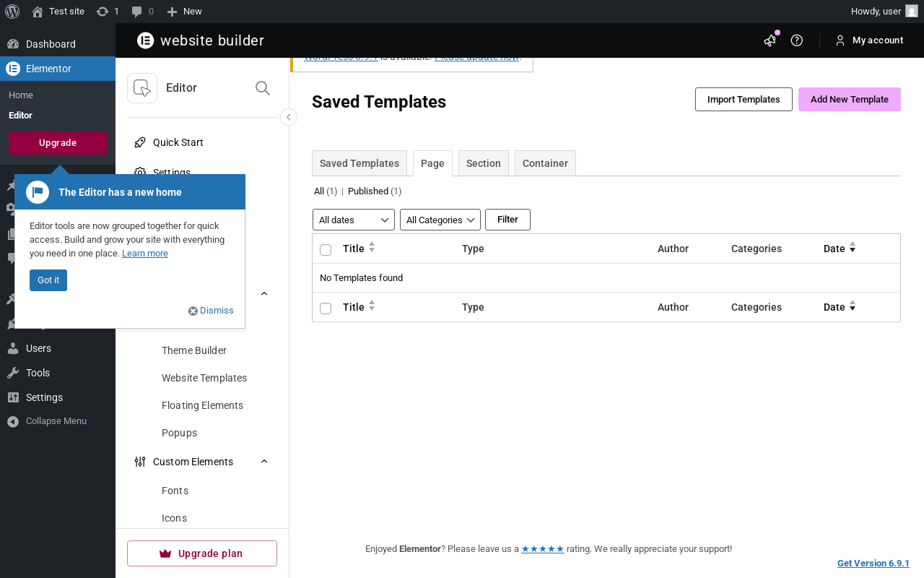This screenshot has height=578, width=924.
Task: Switch to the Section tab
Action: (x=484, y=163)
